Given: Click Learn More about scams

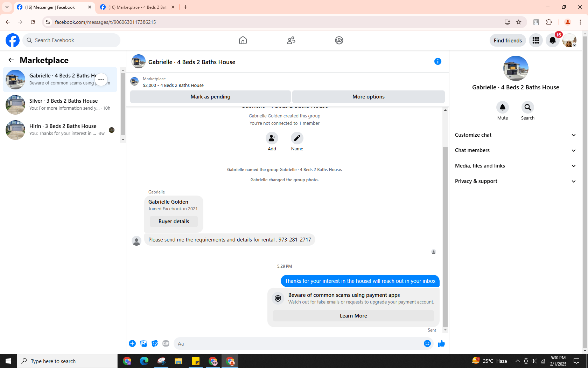Looking at the screenshot, I should point(353,316).
